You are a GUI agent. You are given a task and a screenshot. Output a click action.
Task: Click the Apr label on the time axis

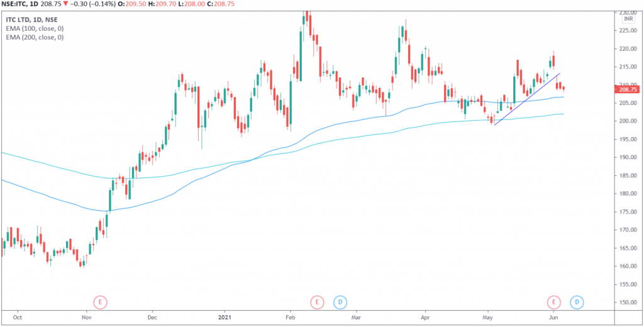(x=425, y=319)
